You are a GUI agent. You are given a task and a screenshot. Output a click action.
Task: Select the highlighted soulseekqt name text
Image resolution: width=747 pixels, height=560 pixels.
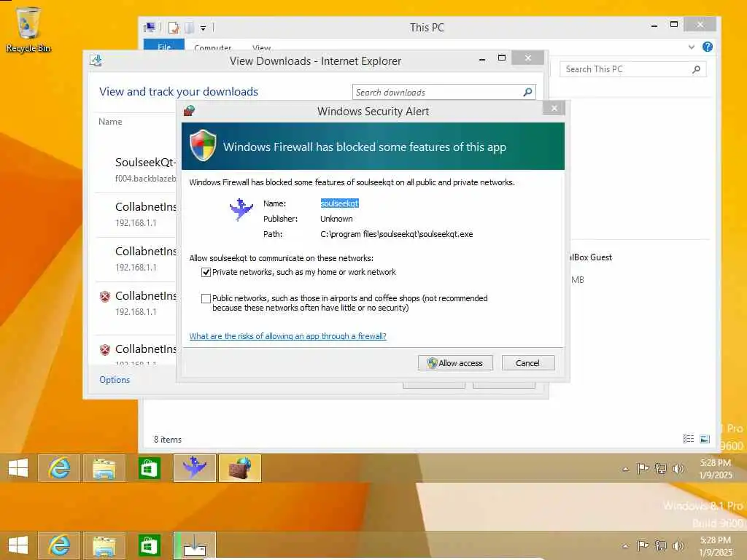coord(339,203)
